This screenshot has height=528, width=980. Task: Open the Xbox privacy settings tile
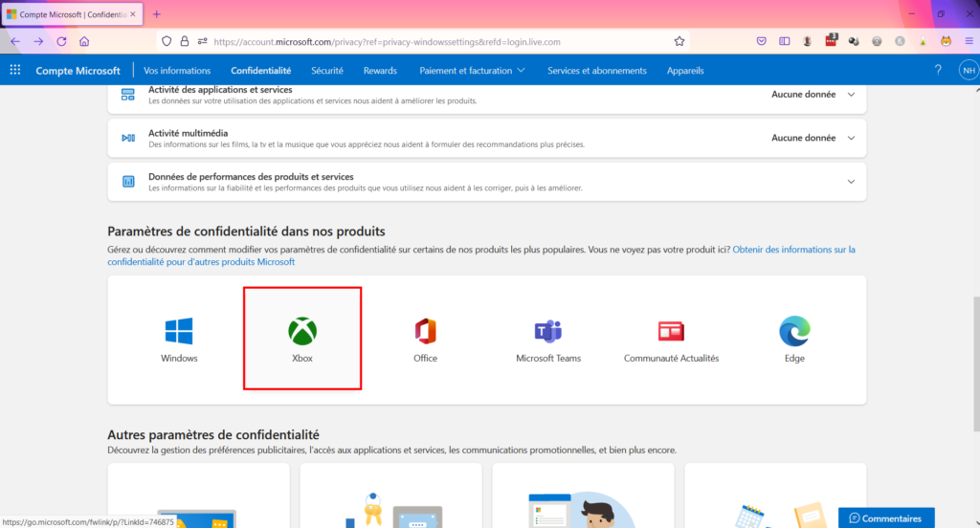(x=301, y=338)
